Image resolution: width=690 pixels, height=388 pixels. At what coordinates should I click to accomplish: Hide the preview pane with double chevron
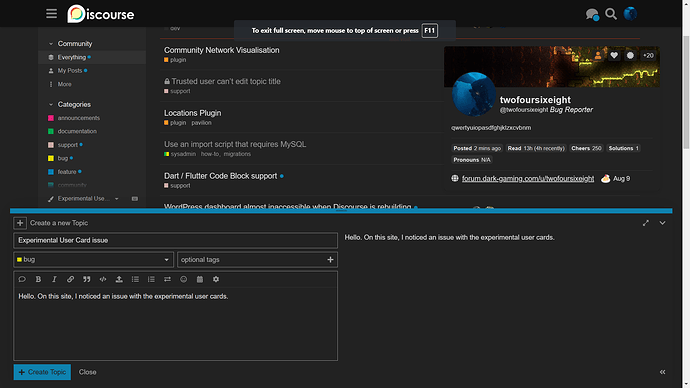click(x=662, y=372)
